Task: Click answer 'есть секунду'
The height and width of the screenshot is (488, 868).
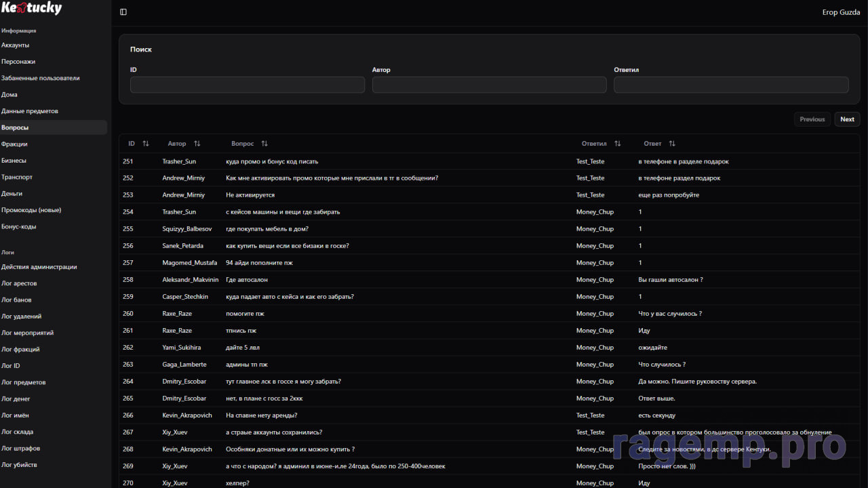Action: (x=656, y=415)
